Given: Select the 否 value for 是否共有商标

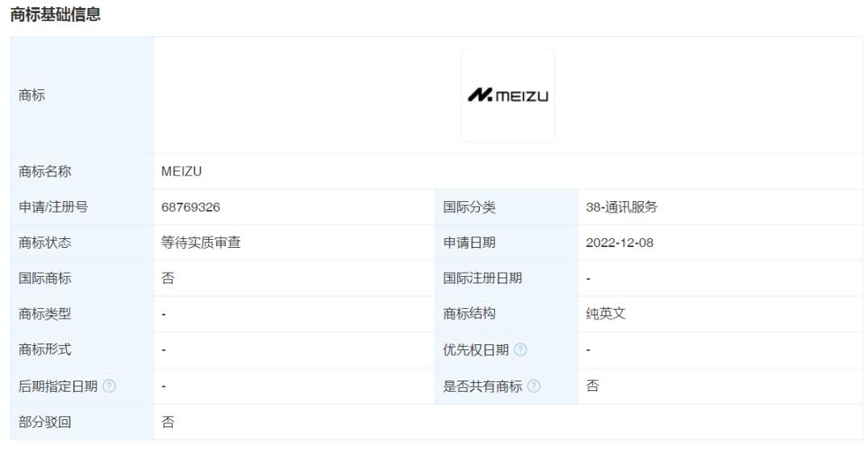Looking at the screenshot, I should (592, 386).
